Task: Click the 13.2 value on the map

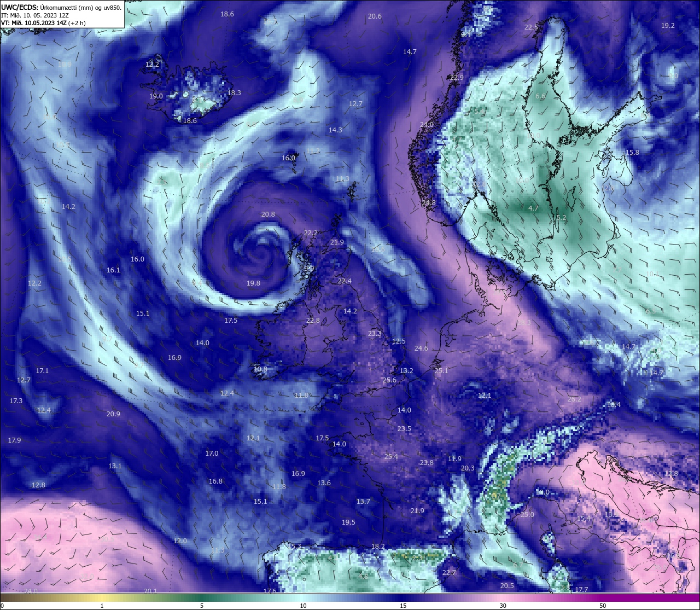Action: pos(406,371)
